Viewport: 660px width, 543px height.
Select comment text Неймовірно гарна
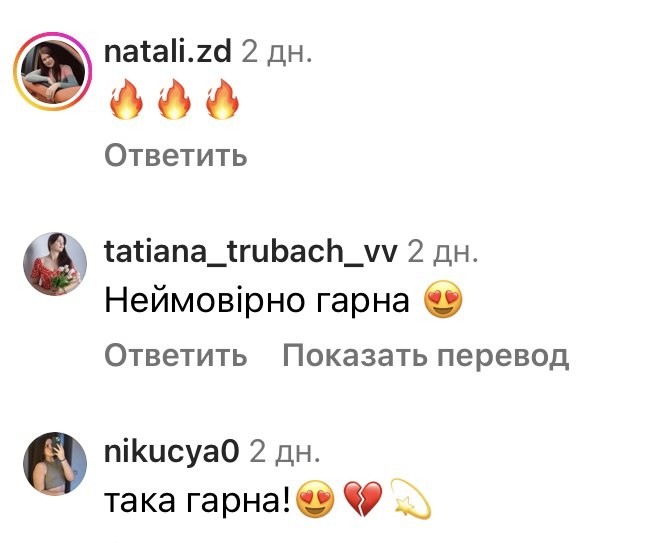pyautogui.click(x=257, y=300)
